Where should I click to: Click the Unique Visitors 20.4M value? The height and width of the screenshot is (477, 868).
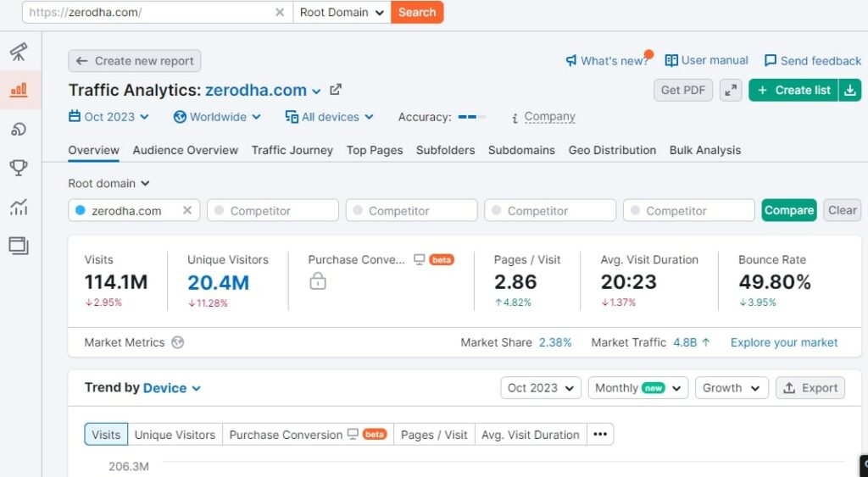(218, 283)
